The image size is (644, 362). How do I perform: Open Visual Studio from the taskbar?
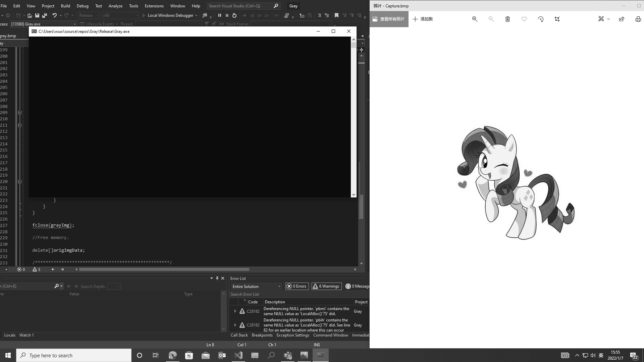238,355
